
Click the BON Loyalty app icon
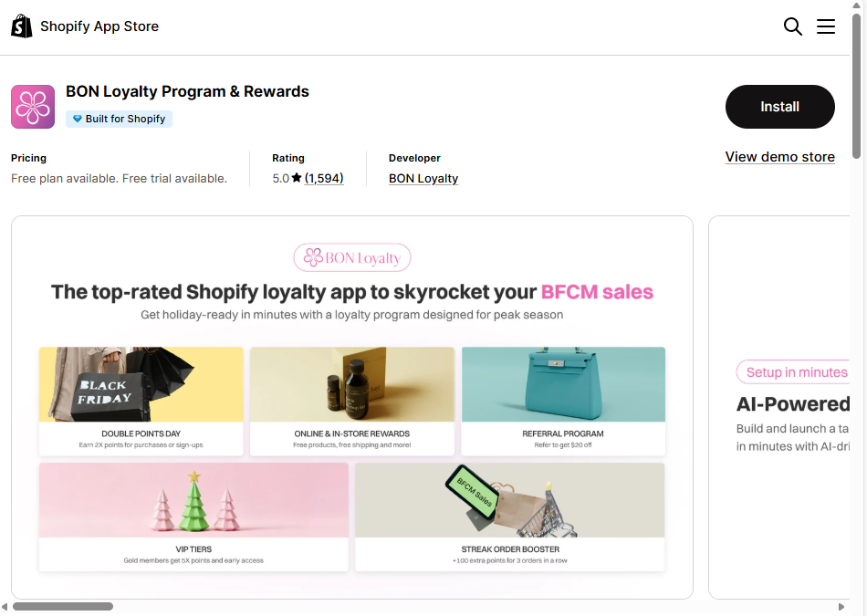(x=32, y=107)
